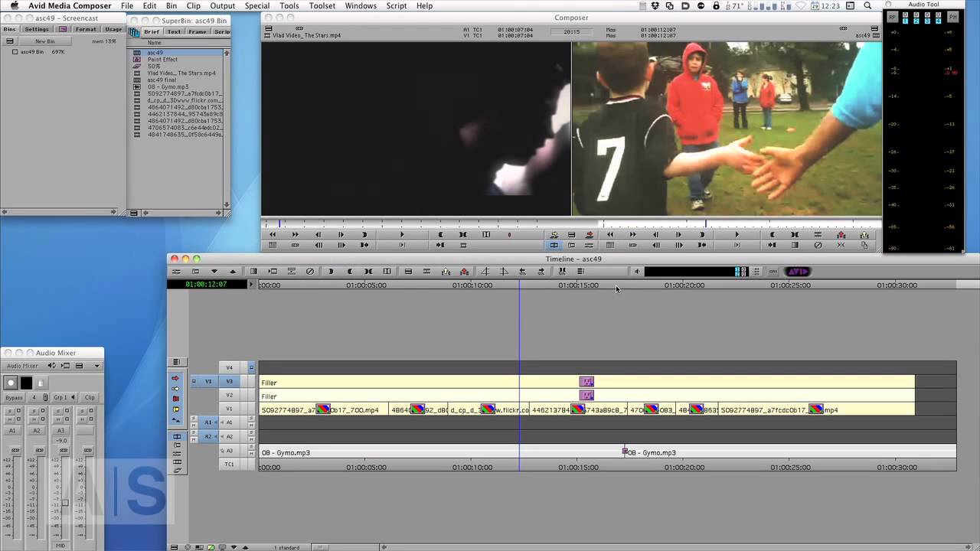Click the timeline speaker volume icon
Screen dimensions: 980x551
point(636,272)
